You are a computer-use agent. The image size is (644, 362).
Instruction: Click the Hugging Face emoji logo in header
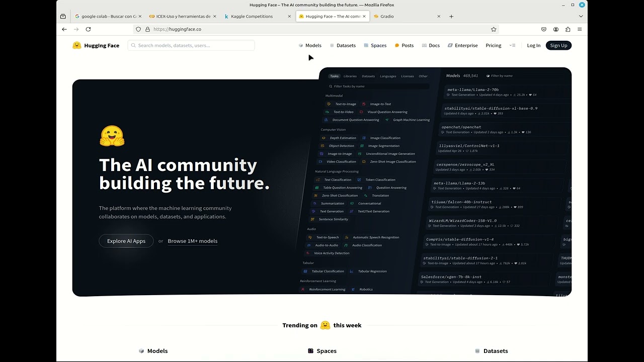pyautogui.click(x=77, y=45)
